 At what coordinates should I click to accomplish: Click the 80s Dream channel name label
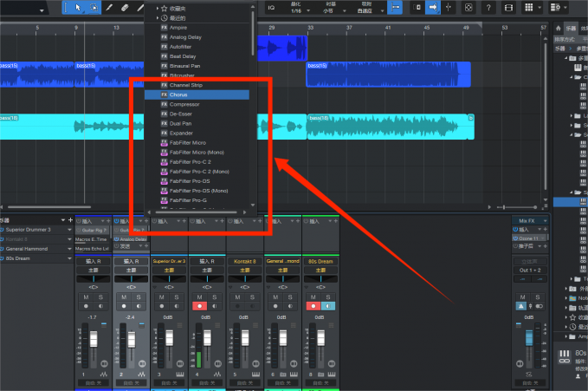click(320, 260)
